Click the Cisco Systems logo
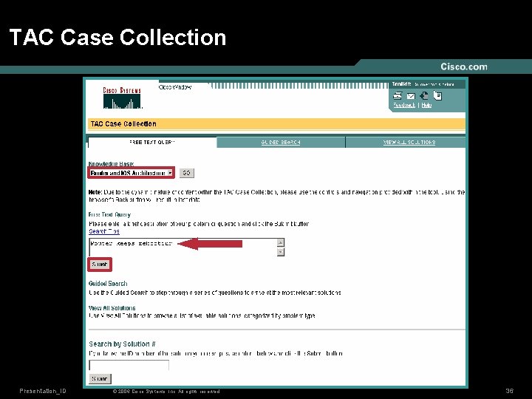This screenshot has width=532, height=399. (122, 98)
